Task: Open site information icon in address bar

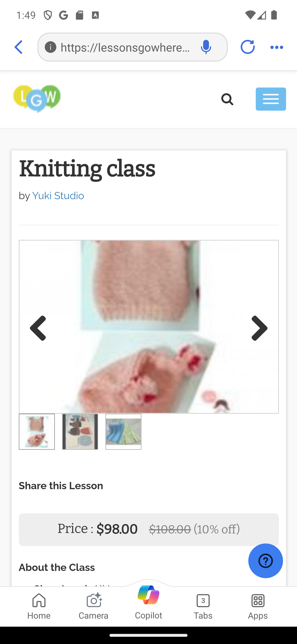Action: (51, 47)
